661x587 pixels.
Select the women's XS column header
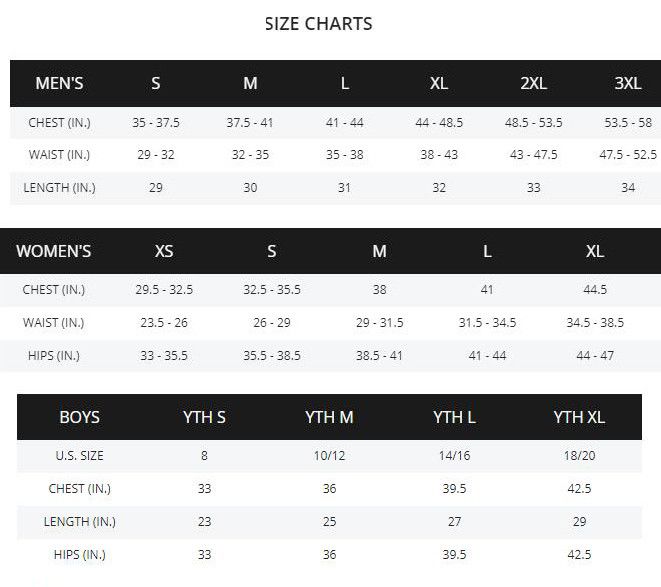click(x=164, y=251)
